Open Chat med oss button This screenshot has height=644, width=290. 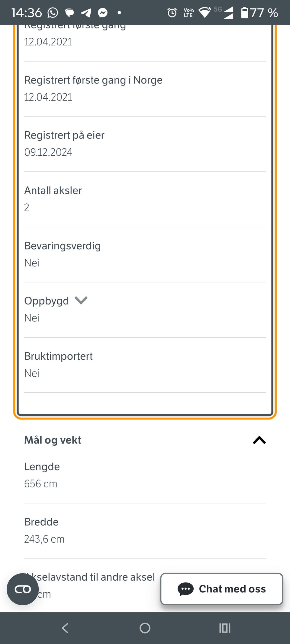click(222, 589)
